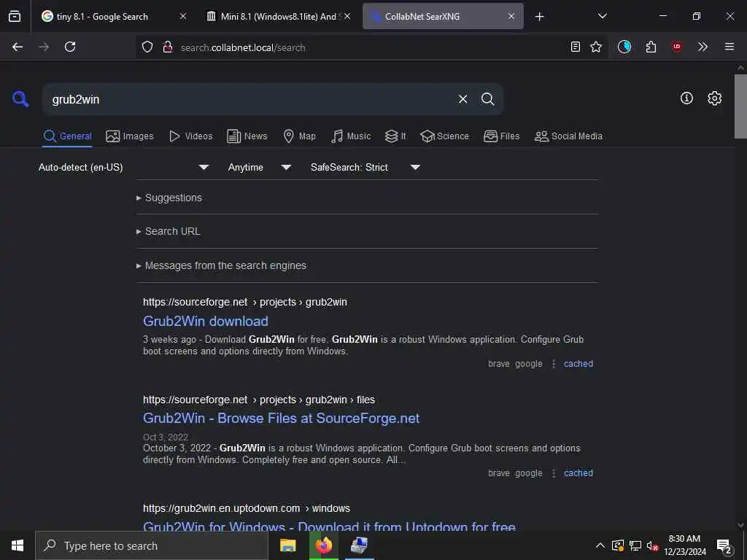The height and width of the screenshot is (560, 747).
Task: Go back with browser back arrow
Action: [x=18, y=47]
